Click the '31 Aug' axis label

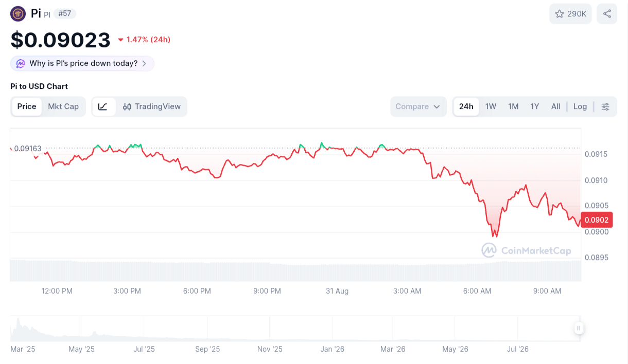(337, 291)
